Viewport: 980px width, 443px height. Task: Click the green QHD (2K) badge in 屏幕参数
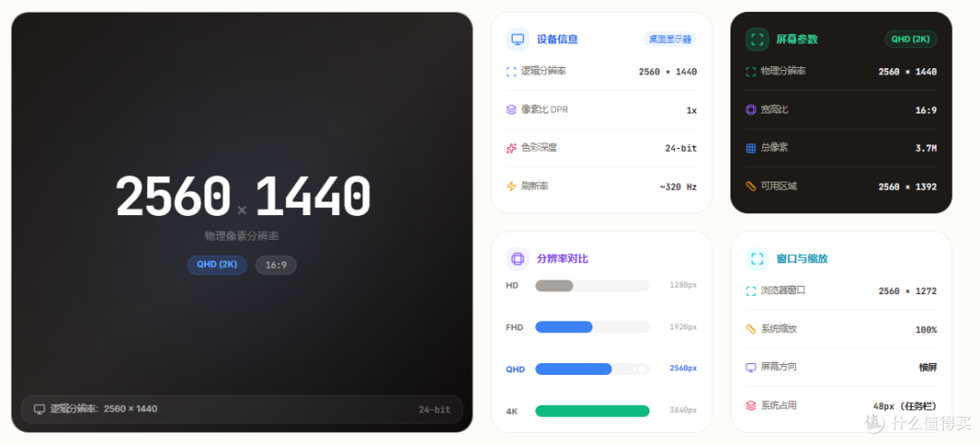[x=911, y=39]
